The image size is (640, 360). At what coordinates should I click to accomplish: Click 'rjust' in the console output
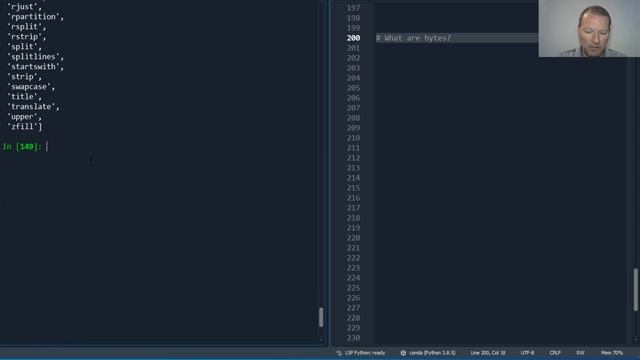[22, 7]
